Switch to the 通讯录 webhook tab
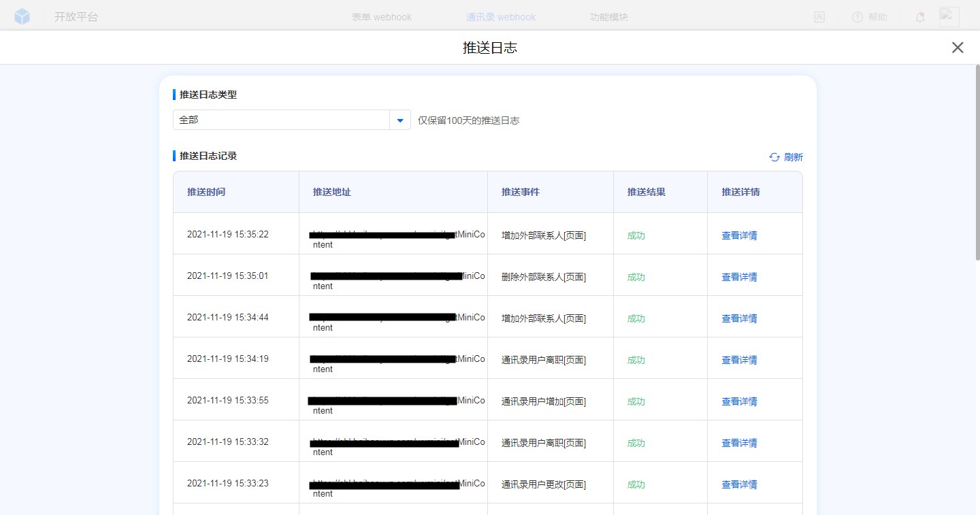The image size is (980, 515). 501,17
